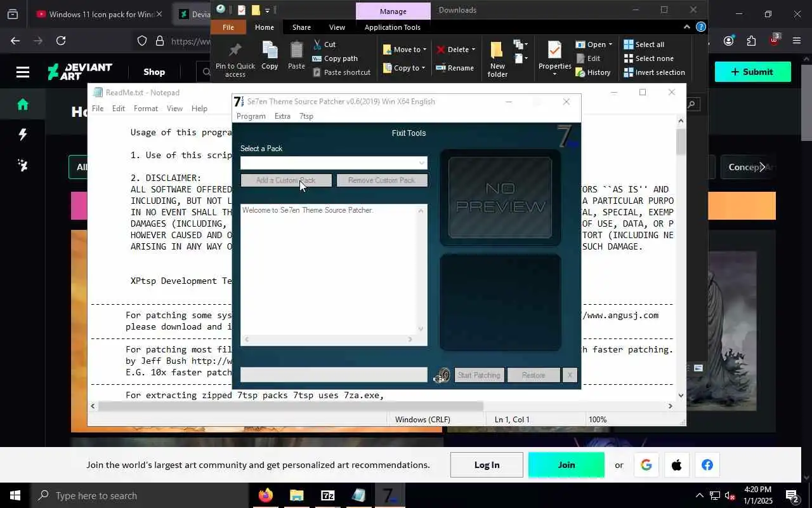This screenshot has height=508, width=812.
Task: Click Firefox icon in the taskbar
Action: [x=265, y=495]
